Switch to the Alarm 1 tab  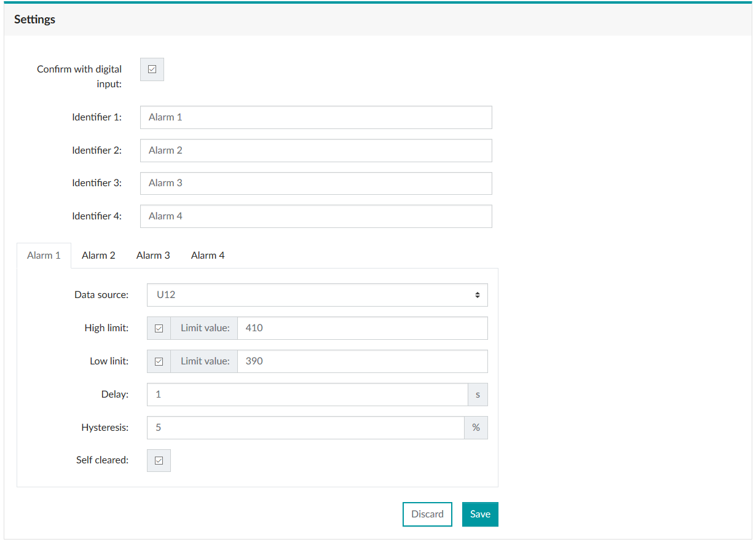(44, 255)
